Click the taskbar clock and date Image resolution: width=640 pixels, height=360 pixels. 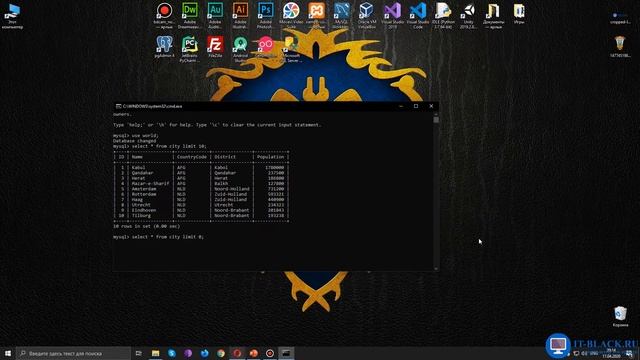point(611,353)
